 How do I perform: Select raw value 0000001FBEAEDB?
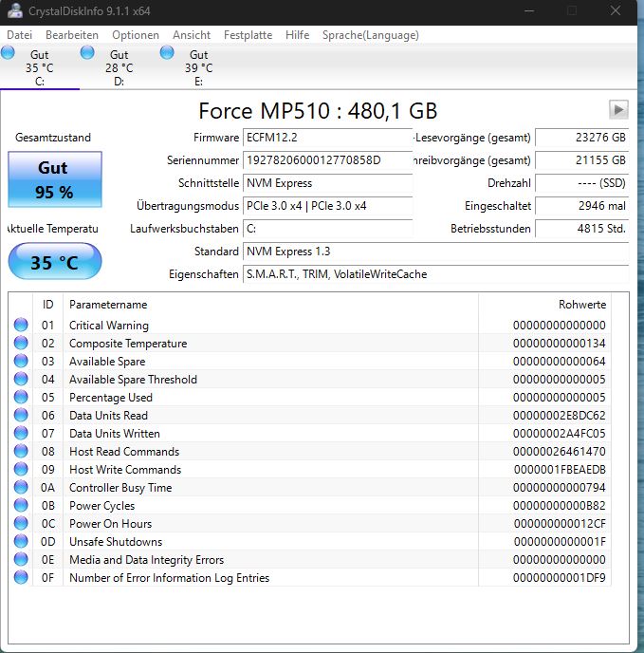(x=560, y=469)
